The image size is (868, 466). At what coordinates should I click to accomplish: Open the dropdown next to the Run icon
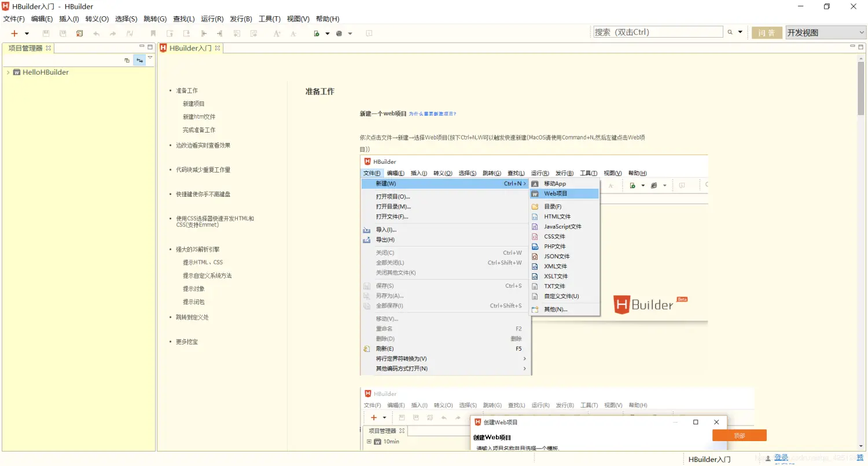(x=327, y=33)
